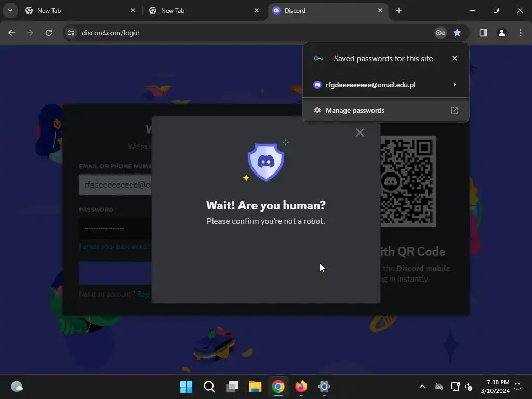Click the Discord shield logo in dialog
The height and width of the screenshot is (399, 532).
(x=266, y=162)
